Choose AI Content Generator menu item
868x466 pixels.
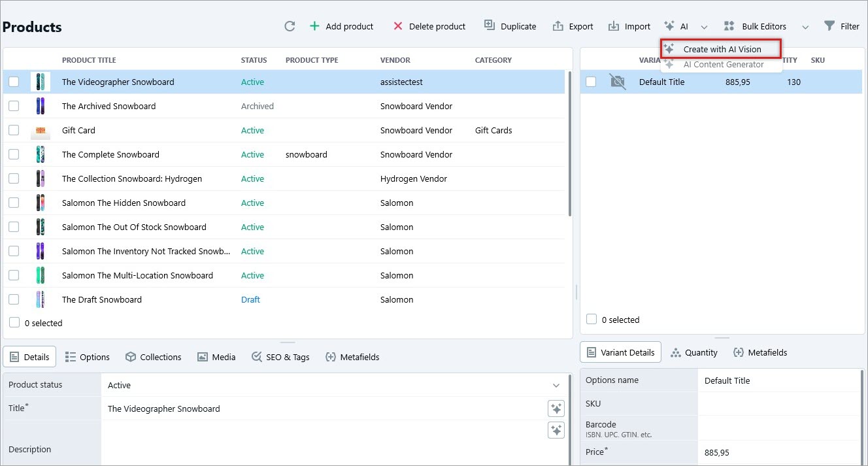click(722, 64)
